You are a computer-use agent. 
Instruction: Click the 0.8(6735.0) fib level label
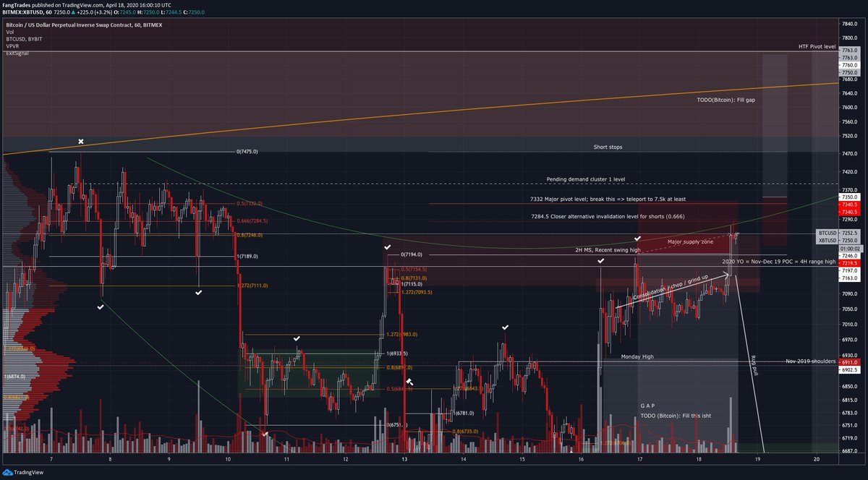click(x=465, y=431)
